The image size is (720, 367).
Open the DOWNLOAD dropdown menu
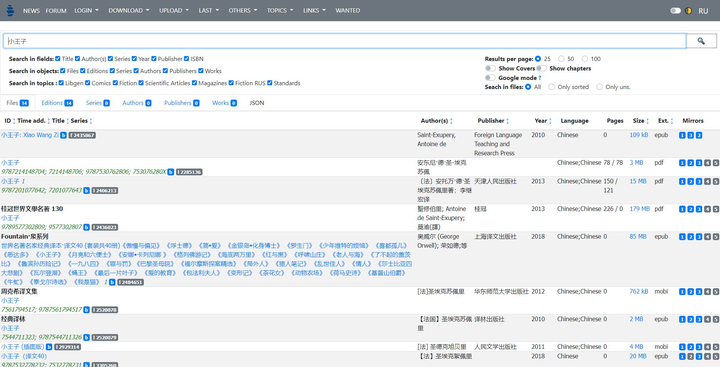pos(129,11)
